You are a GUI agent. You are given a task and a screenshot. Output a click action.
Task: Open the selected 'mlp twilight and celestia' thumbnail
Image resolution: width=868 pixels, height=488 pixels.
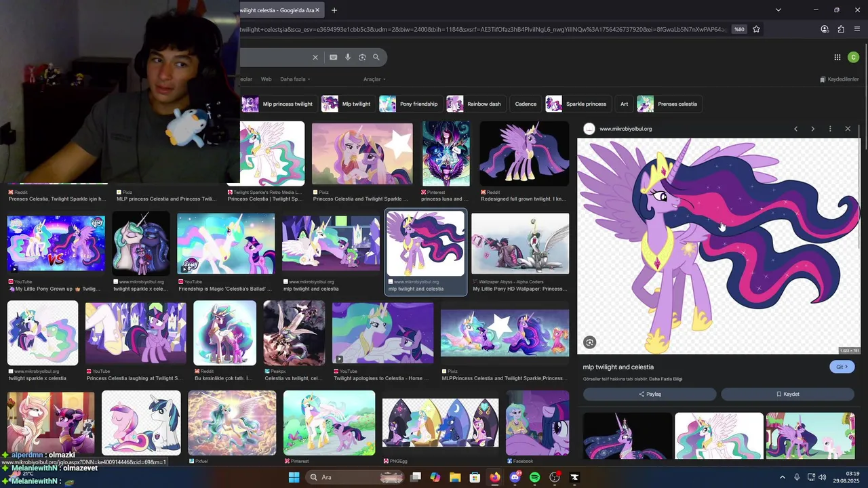(x=426, y=244)
